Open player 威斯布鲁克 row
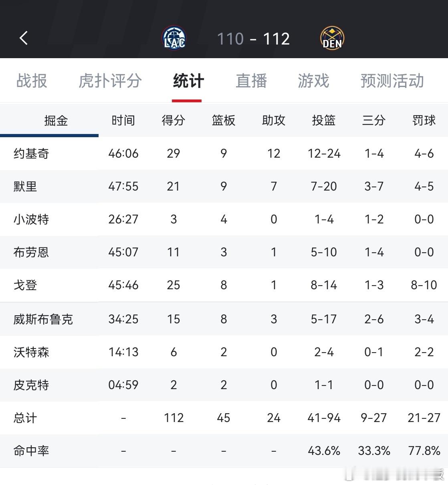This screenshot has height=485, width=448. (x=224, y=319)
